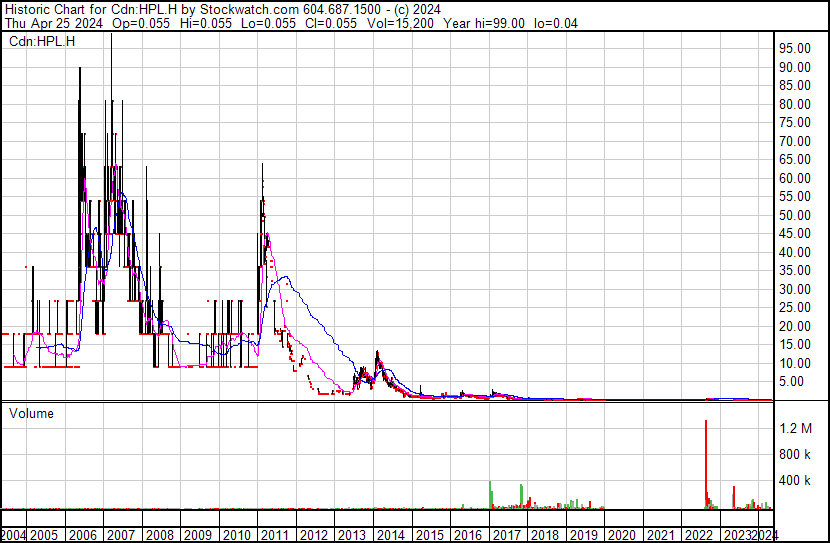
Task: Click the 2005 year label
Action: tap(43, 535)
